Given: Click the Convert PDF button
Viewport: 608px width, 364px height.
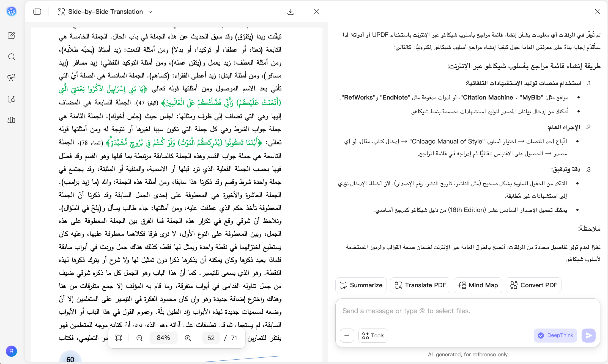Looking at the screenshot, I should pyautogui.click(x=533, y=285).
